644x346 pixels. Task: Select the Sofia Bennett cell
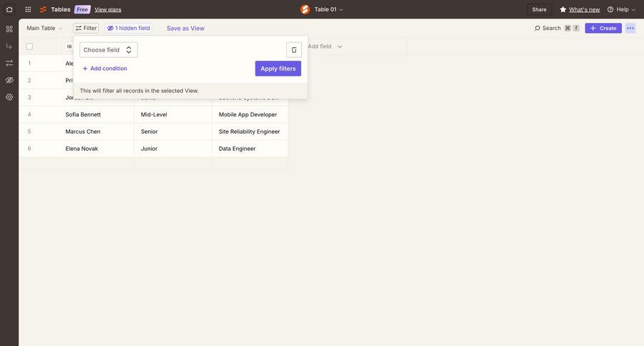[x=97, y=114]
